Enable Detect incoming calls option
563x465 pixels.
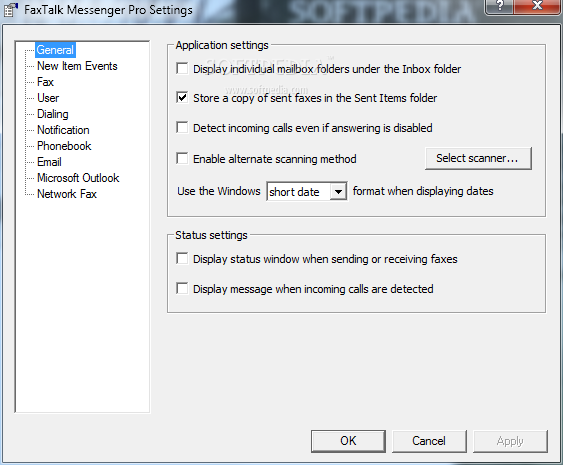(182, 127)
